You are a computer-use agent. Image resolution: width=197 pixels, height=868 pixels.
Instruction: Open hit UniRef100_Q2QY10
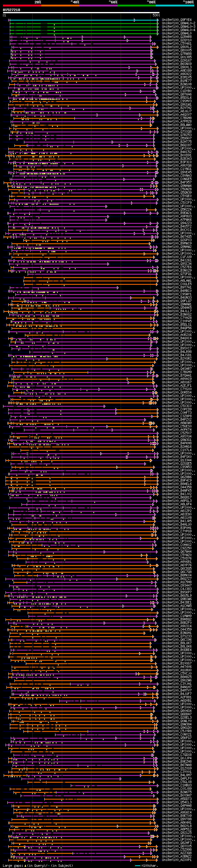(x=177, y=40)
